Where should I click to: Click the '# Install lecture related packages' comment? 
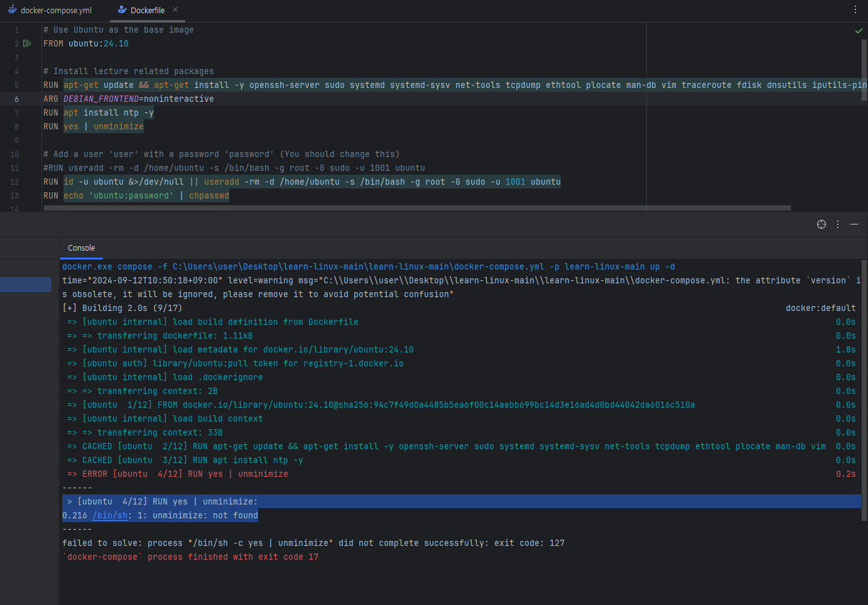(x=129, y=71)
